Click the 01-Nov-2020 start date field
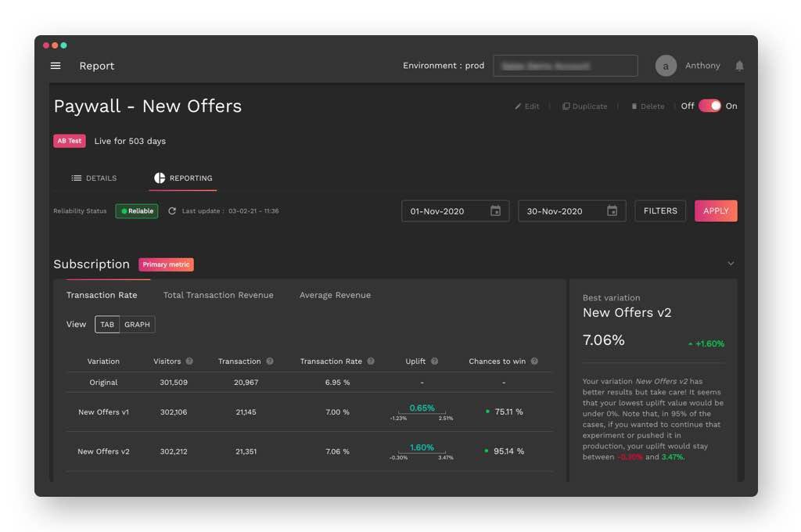 pyautogui.click(x=455, y=210)
